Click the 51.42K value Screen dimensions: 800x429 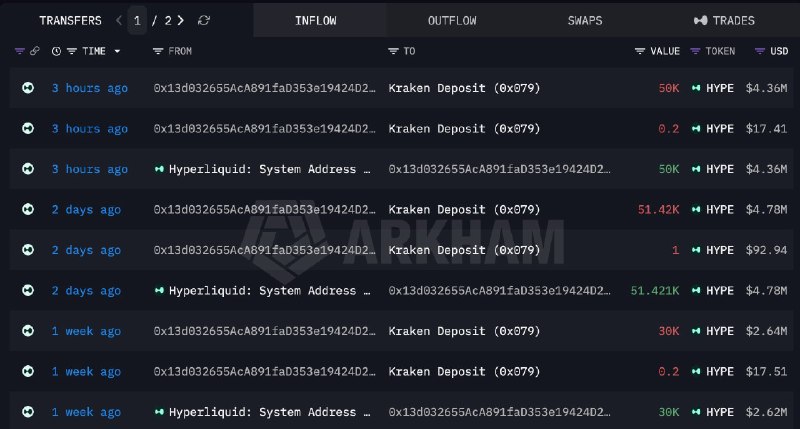[x=658, y=209]
